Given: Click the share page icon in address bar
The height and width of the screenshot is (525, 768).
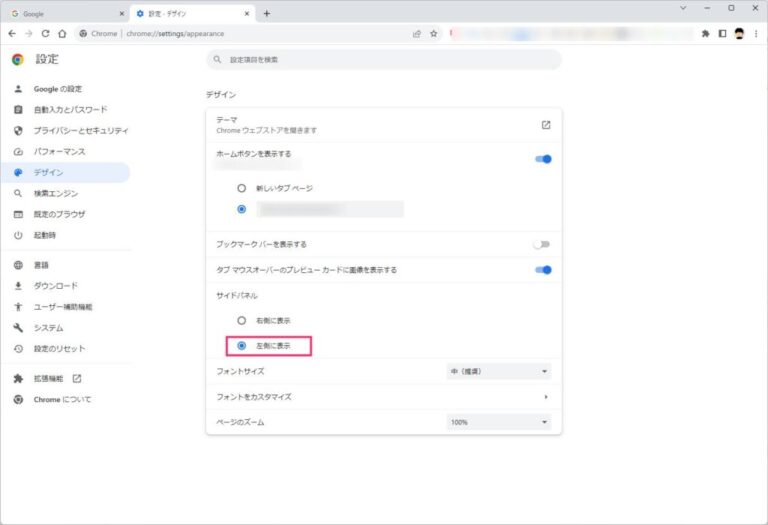Looking at the screenshot, I should coord(416,33).
